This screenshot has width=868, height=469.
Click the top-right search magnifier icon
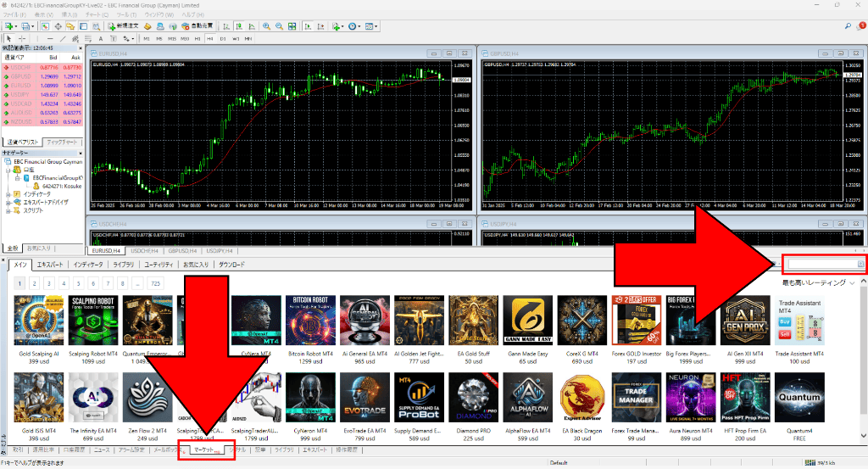[x=848, y=26]
